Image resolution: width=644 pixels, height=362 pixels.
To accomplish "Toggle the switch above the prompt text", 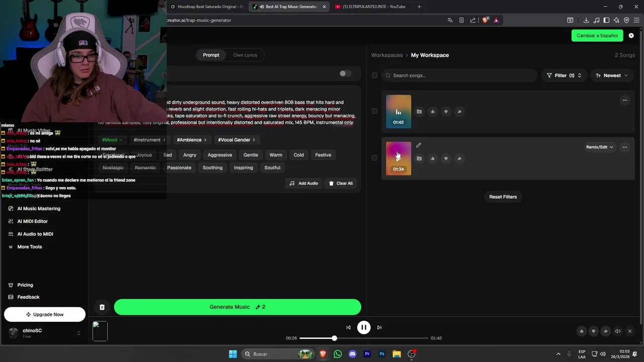I will pyautogui.click(x=345, y=73).
